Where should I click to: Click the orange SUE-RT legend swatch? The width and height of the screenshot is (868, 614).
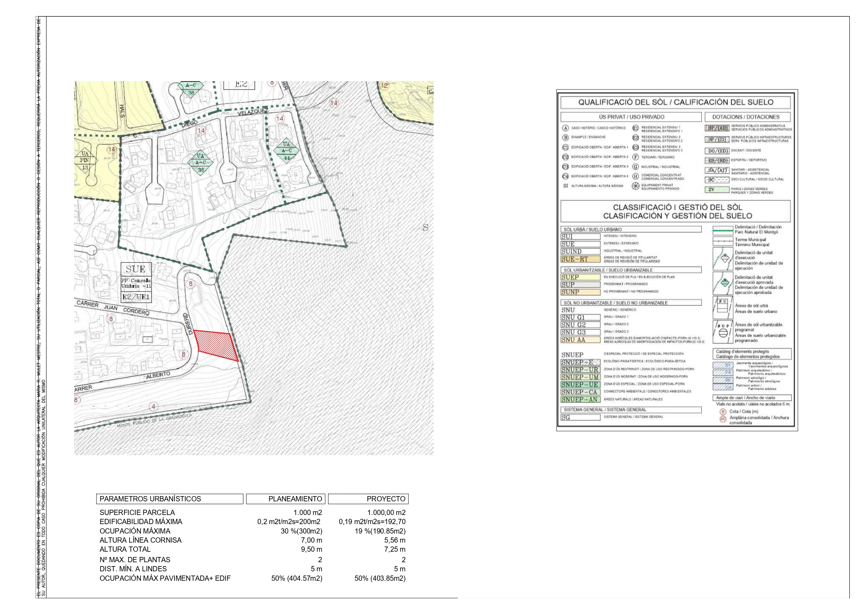coord(581,260)
